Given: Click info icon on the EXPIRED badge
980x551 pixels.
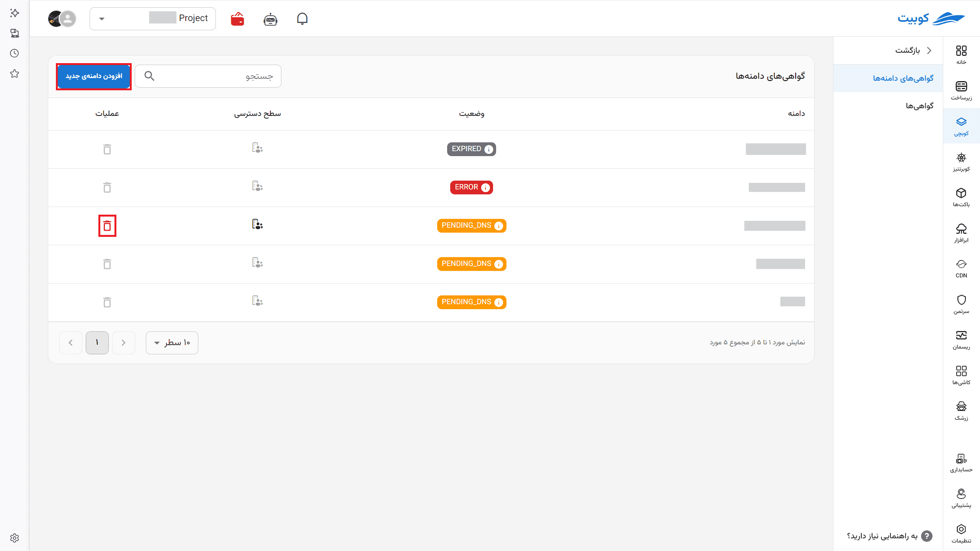Looking at the screenshot, I should pos(488,149).
